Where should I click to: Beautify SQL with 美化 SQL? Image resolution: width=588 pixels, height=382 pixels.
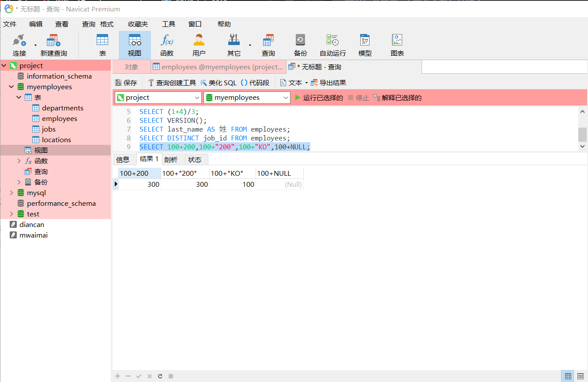click(219, 83)
